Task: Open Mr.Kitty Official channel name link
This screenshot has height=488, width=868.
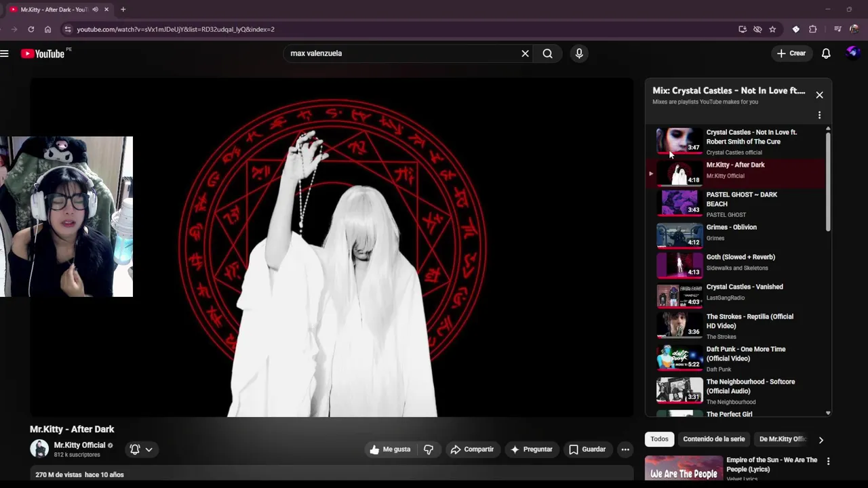Action: [79, 445]
